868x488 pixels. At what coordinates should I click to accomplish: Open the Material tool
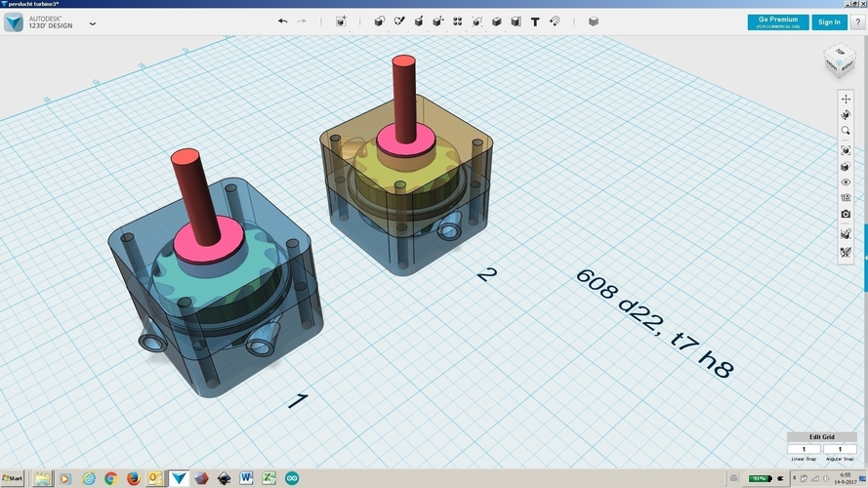pyautogui.click(x=594, y=21)
